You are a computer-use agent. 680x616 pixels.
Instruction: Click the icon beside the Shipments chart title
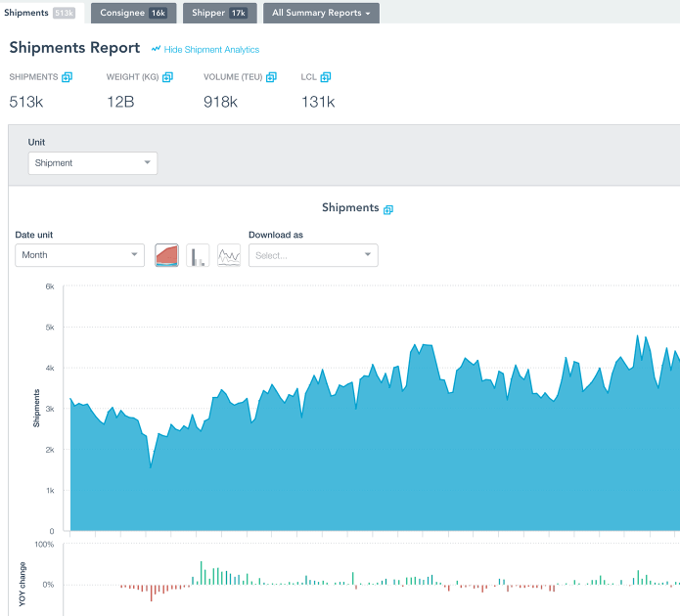(388, 209)
